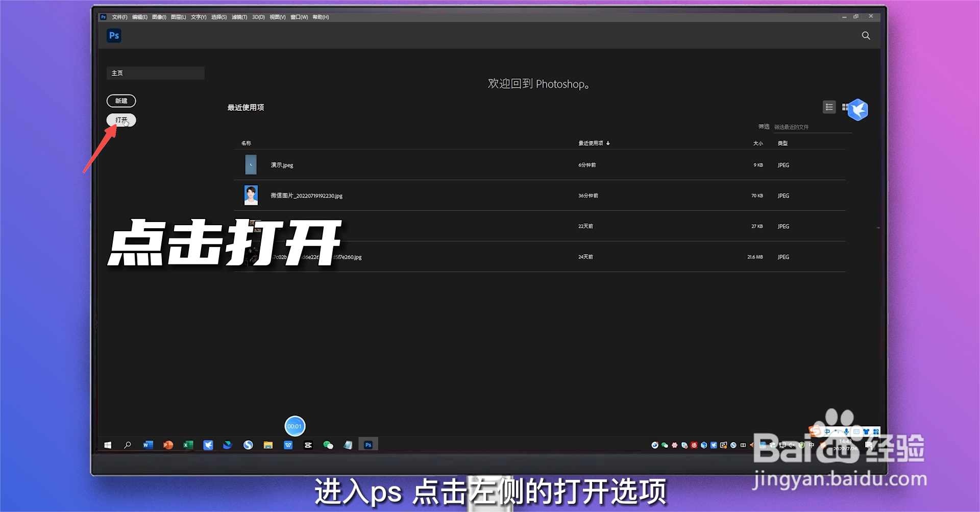Image resolution: width=980 pixels, height=512 pixels.
Task: Toggle sort arrow beside 最近使用项 column
Action: point(608,143)
